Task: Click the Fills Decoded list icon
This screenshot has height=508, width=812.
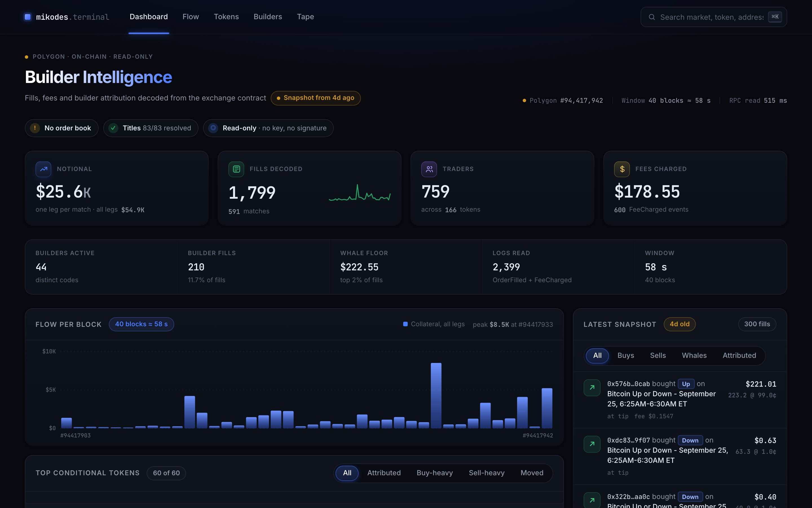Action: 236,169
